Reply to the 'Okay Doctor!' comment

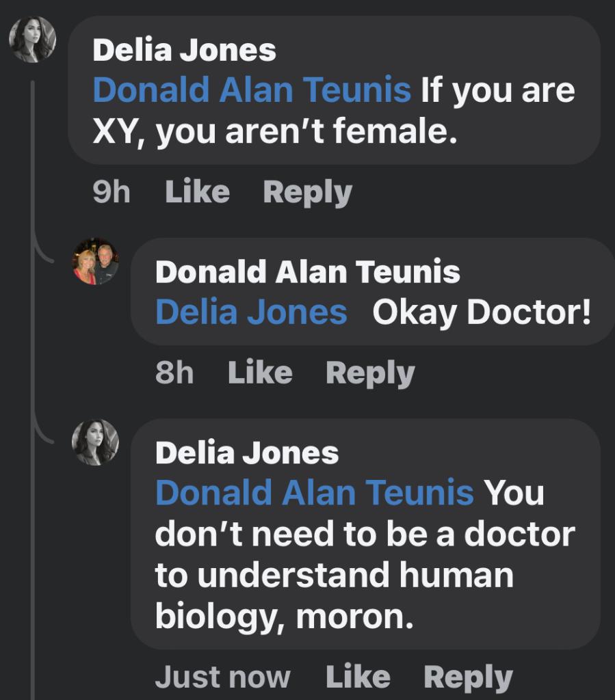(370, 373)
